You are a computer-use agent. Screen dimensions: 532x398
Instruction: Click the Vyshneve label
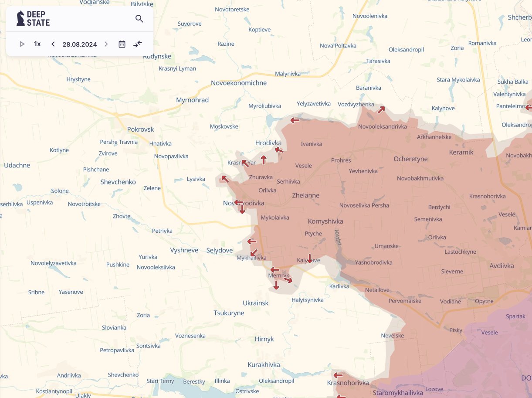[184, 250]
